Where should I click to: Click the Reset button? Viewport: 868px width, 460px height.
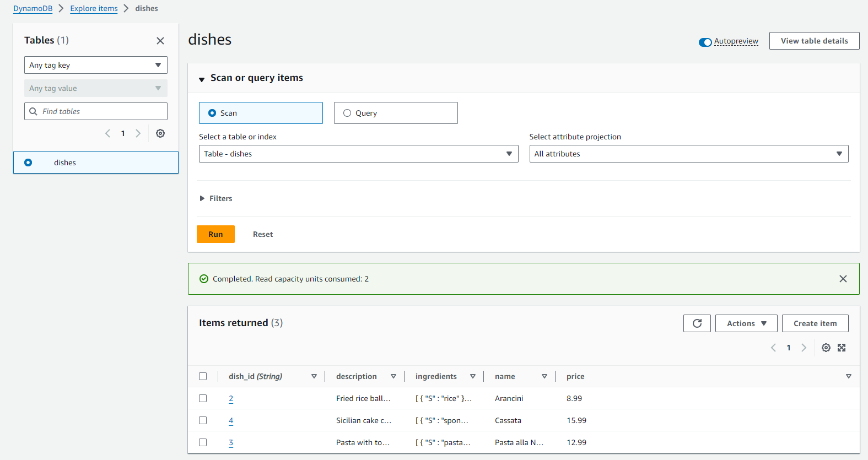click(x=263, y=234)
